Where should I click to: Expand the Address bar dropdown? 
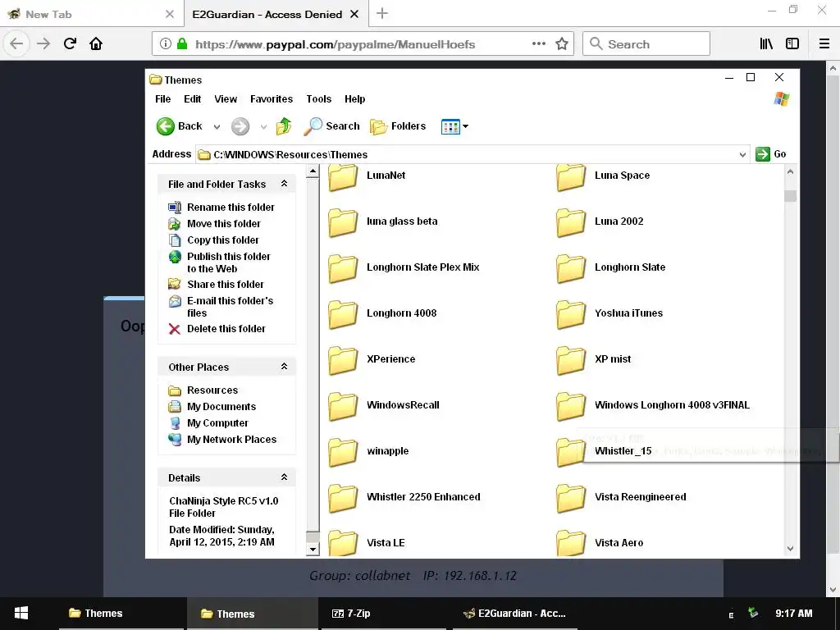pos(742,155)
